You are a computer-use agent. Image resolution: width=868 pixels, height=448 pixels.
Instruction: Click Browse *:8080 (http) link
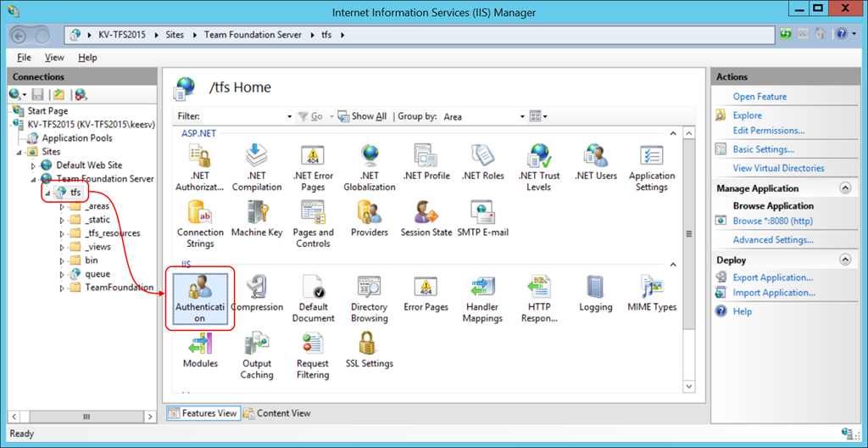tap(773, 221)
